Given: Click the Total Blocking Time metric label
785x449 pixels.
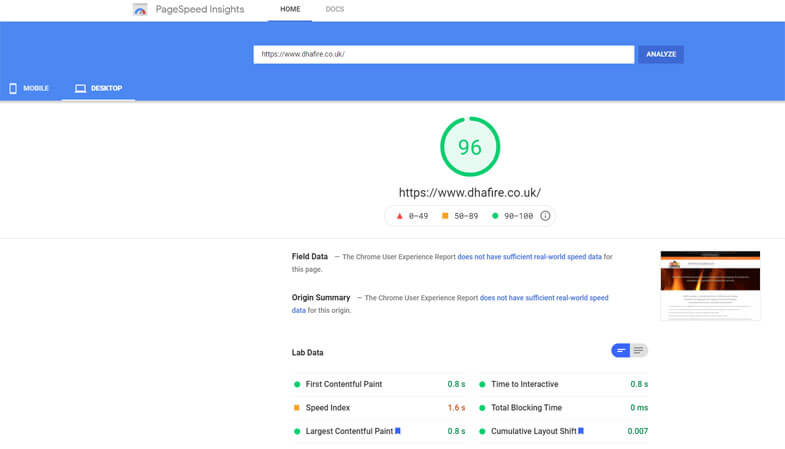Looking at the screenshot, I should [x=526, y=407].
